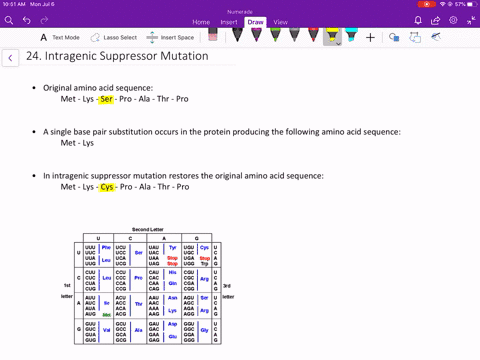Select the Draw tab
The image size is (480, 360).
click(255, 22)
